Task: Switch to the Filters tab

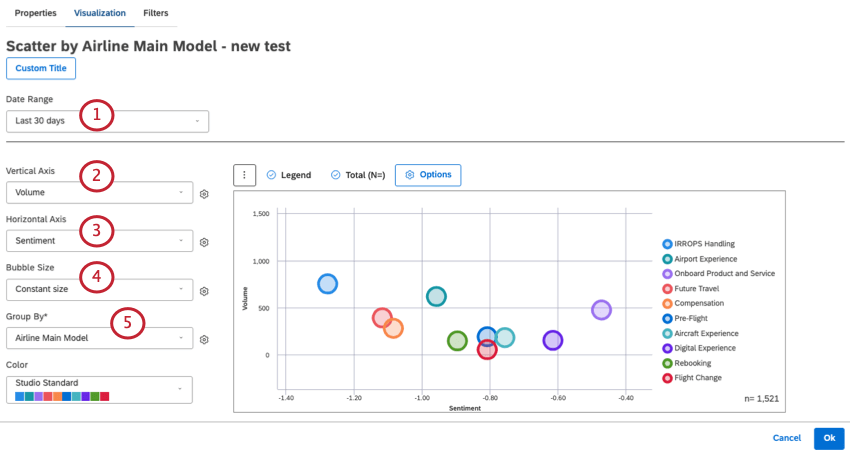Action: click(x=155, y=13)
